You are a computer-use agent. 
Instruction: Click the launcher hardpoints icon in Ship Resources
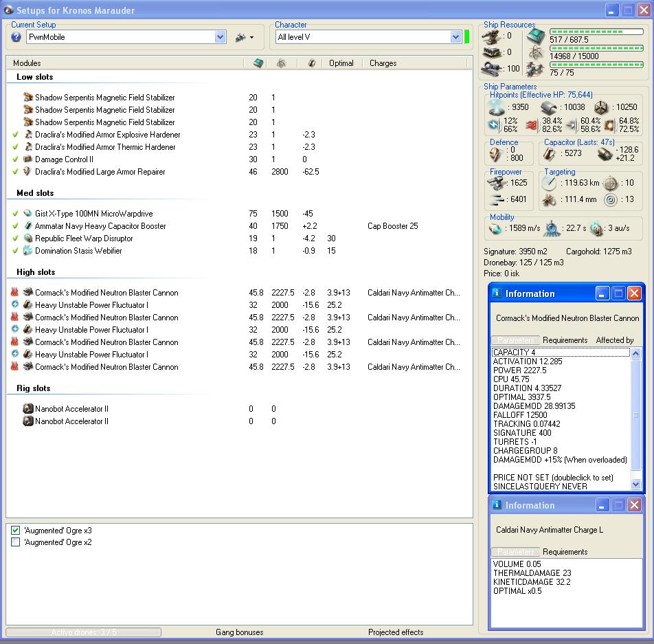point(491,53)
